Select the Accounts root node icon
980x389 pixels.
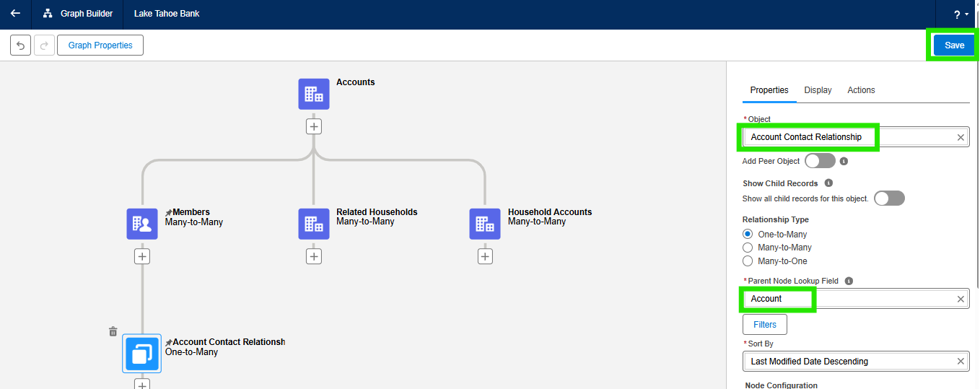(x=314, y=94)
